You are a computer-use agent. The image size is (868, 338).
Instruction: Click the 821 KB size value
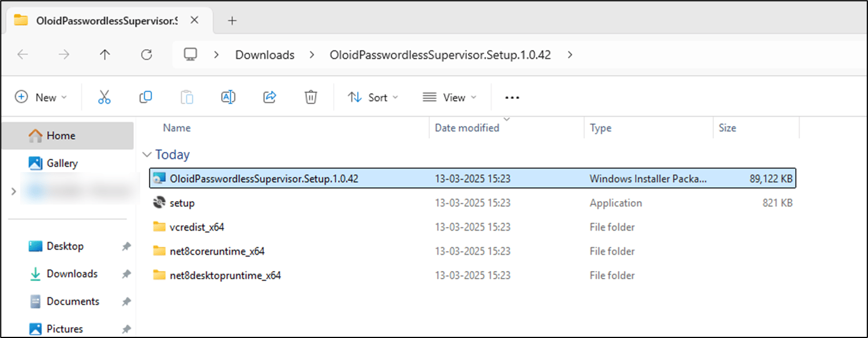point(777,203)
